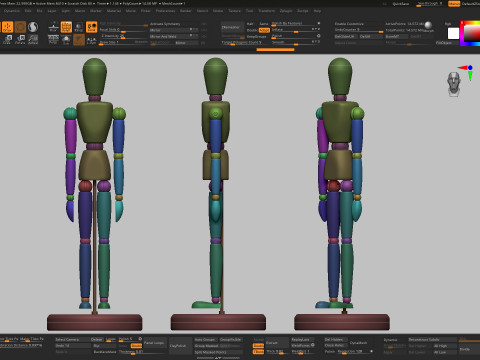Screen dimensions: 480x360
Task: Click the Auto Groups button
Action: coord(205,340)
